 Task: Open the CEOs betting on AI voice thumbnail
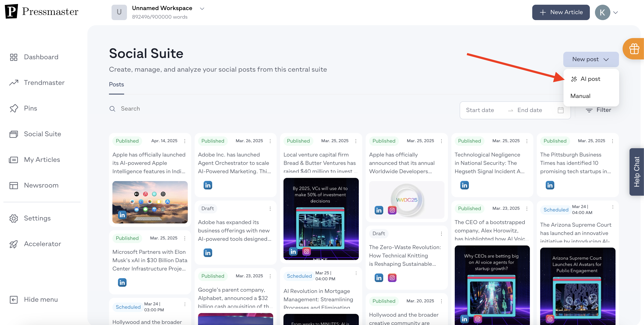[x=492, y=285]
